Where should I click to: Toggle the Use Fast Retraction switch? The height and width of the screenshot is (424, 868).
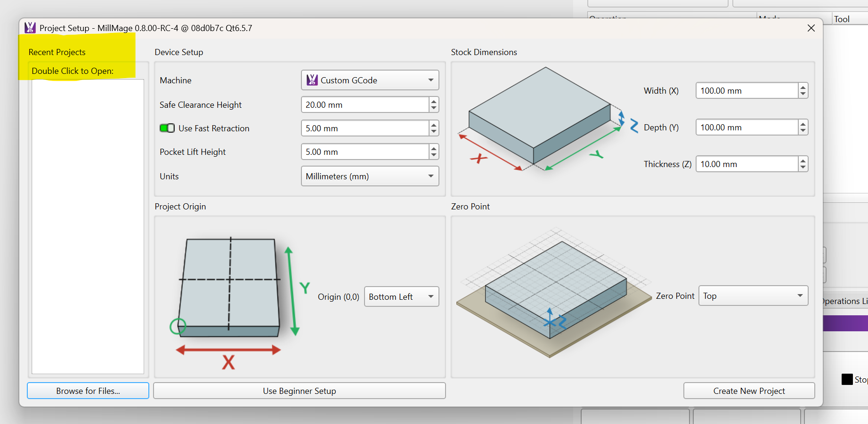[x=167, y=128]
